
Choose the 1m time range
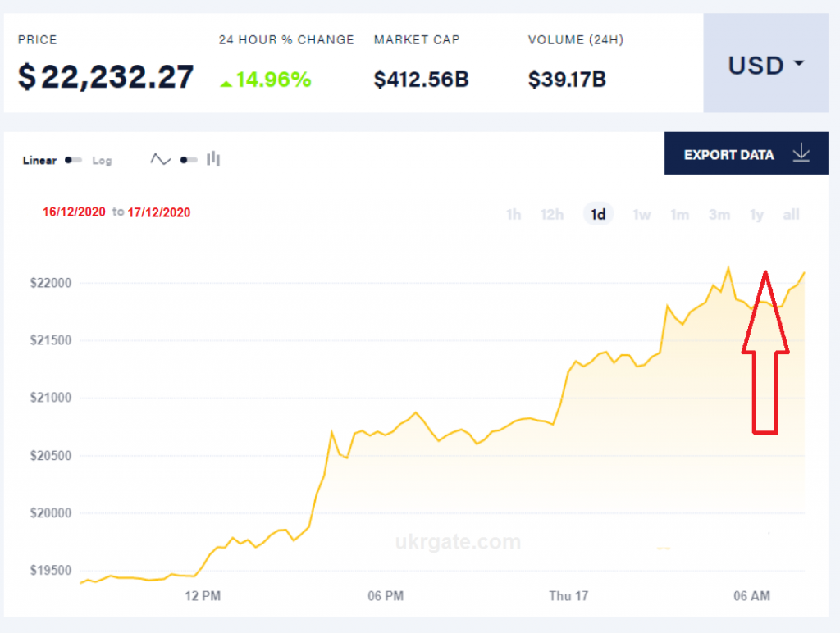[x=679, y=215]
